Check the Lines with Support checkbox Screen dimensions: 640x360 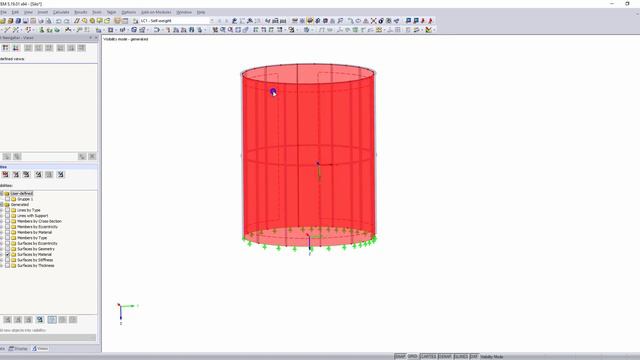[7, 216]
